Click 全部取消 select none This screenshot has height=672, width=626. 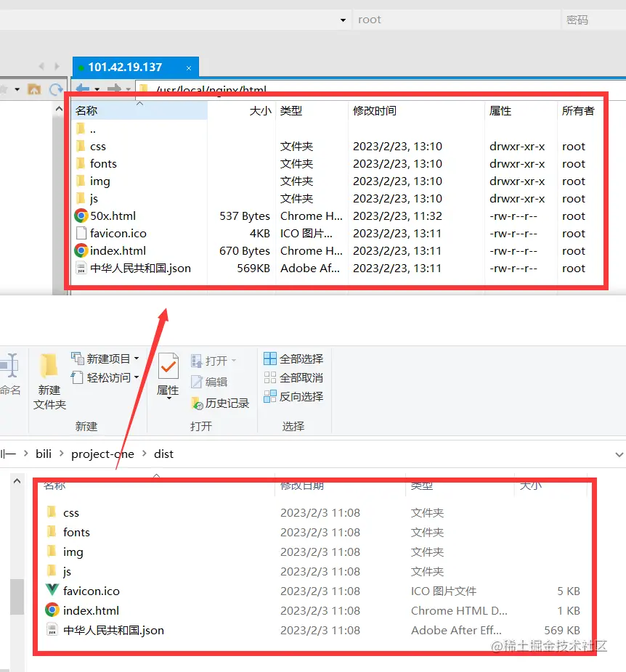click(293, 377)
